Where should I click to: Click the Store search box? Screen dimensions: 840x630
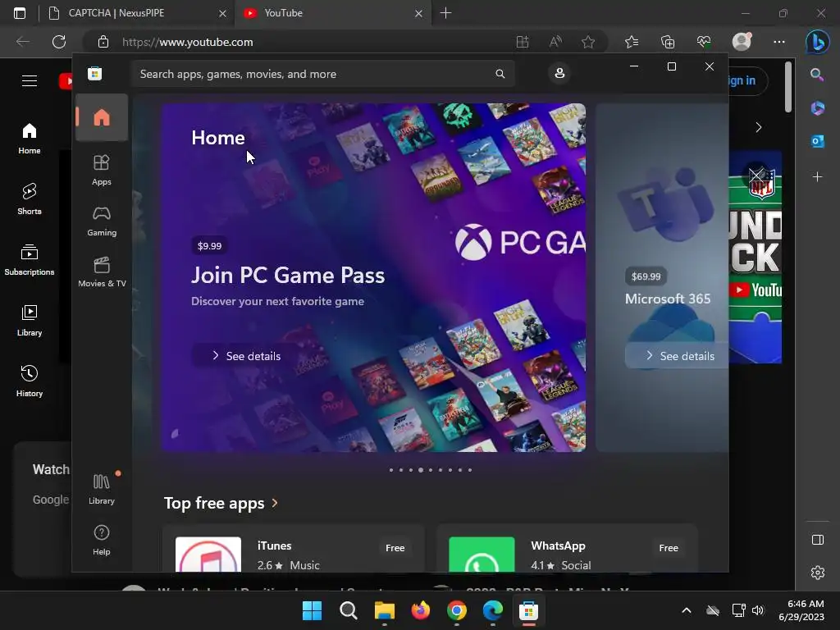(322, 74)
